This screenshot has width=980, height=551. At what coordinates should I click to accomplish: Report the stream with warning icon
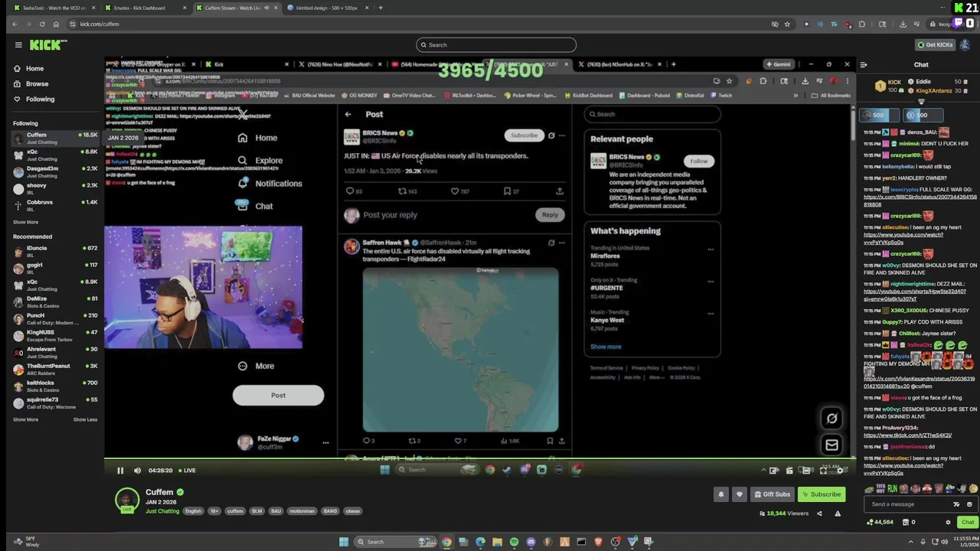[838, 514]
